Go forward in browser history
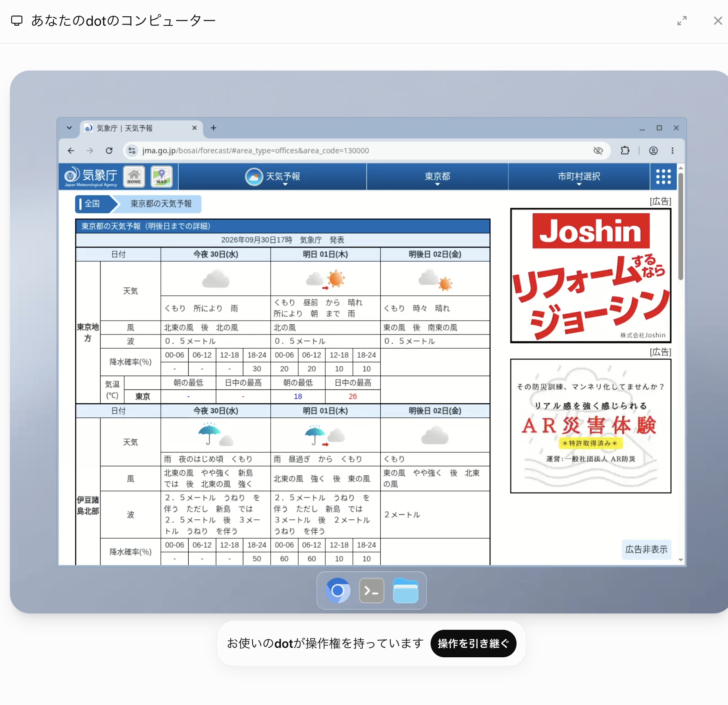This screenshot has height=705, width=728. tap(90, 150)
